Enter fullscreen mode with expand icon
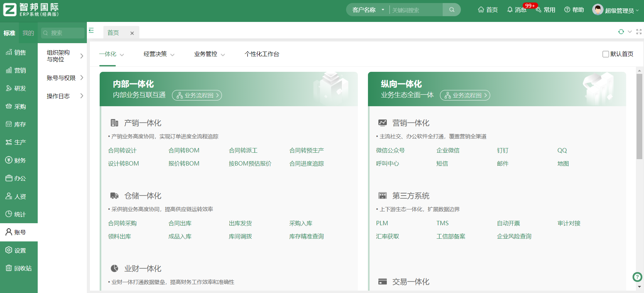Screen dimensions: 644x293 pos(639,32)
